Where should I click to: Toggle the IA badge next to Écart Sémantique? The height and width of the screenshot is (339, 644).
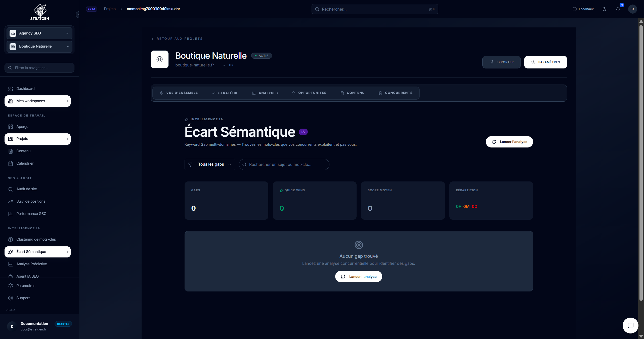(303, 132)
